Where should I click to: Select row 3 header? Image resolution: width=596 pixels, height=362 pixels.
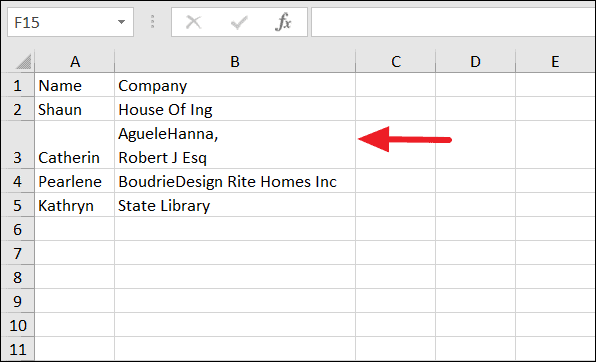(x=17, y=144)
